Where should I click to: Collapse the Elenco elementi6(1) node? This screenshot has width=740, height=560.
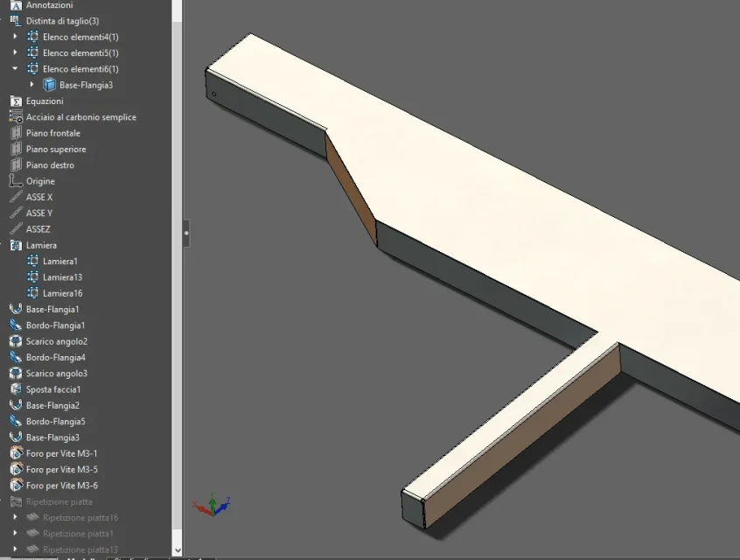[x=15, y=68]
